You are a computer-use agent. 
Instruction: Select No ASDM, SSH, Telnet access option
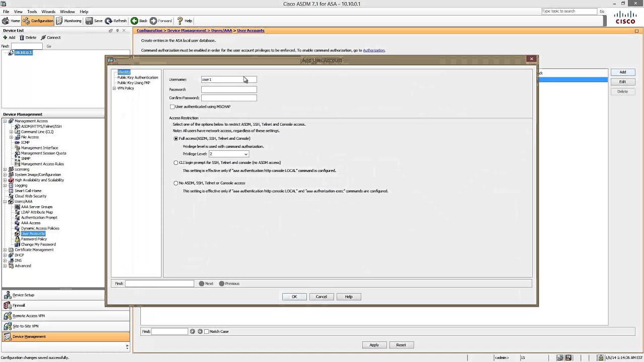(176, 183)
